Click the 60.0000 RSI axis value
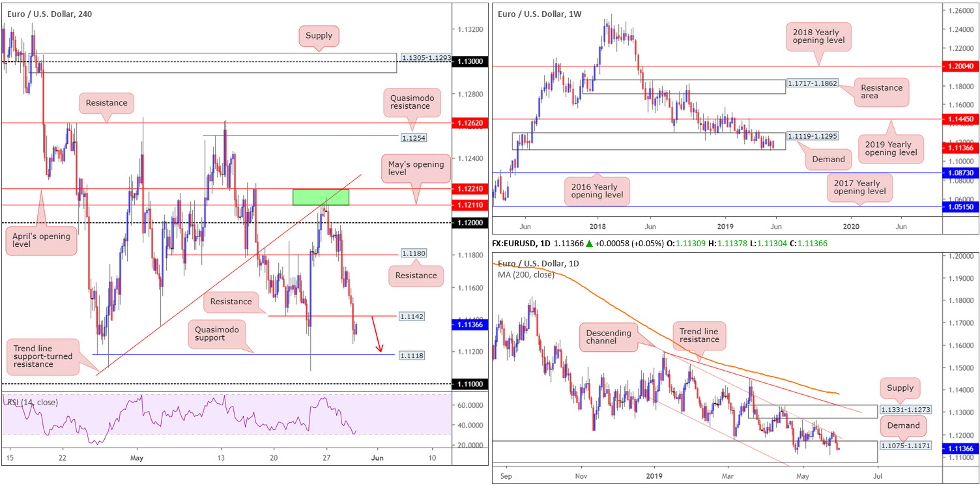This screenshot has width=980, height=486. (x=469, y=405)
